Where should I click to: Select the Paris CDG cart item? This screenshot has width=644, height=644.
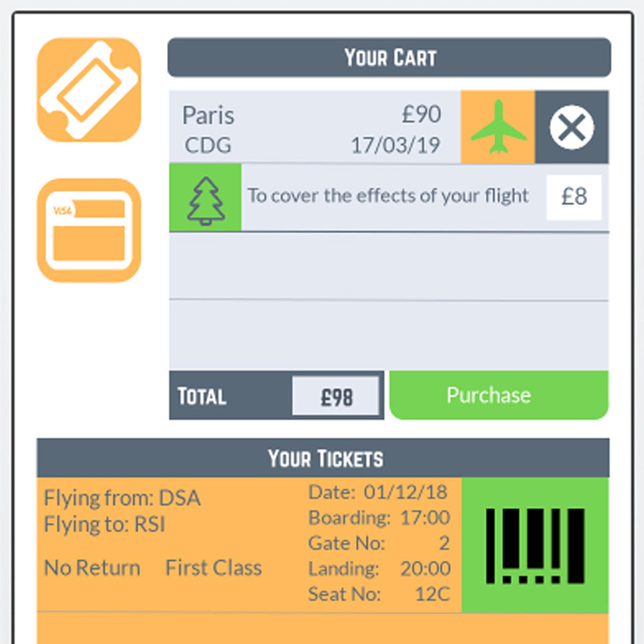315,127
